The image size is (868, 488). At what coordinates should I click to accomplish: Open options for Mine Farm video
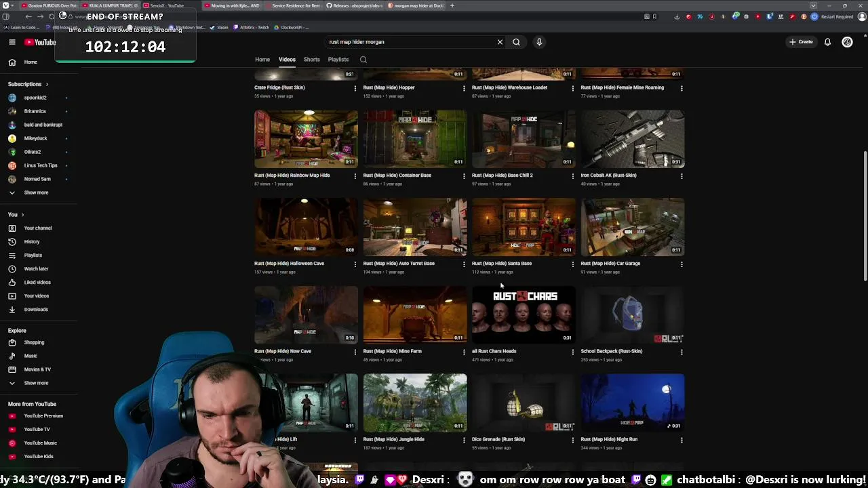coord(464,352)
